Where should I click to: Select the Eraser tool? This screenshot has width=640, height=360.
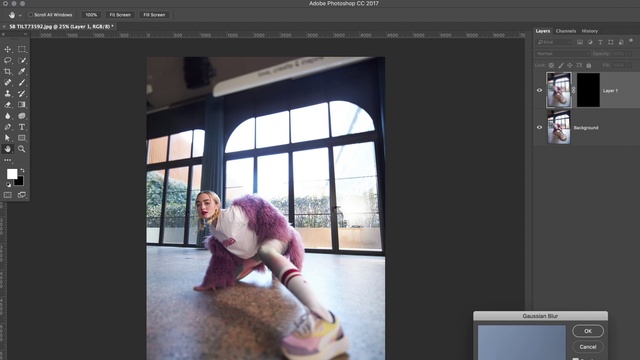(x=7, y=105)
